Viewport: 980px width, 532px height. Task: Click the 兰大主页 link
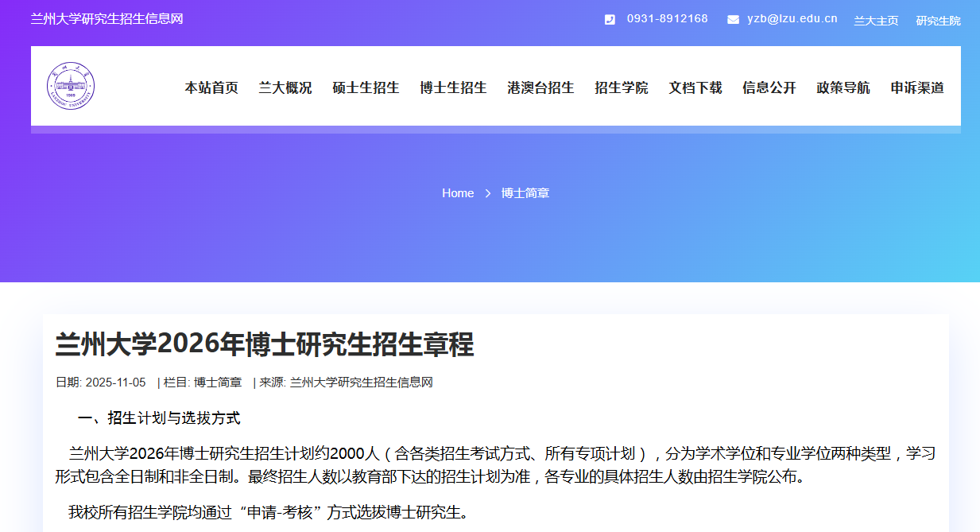[x=876, y=21]
